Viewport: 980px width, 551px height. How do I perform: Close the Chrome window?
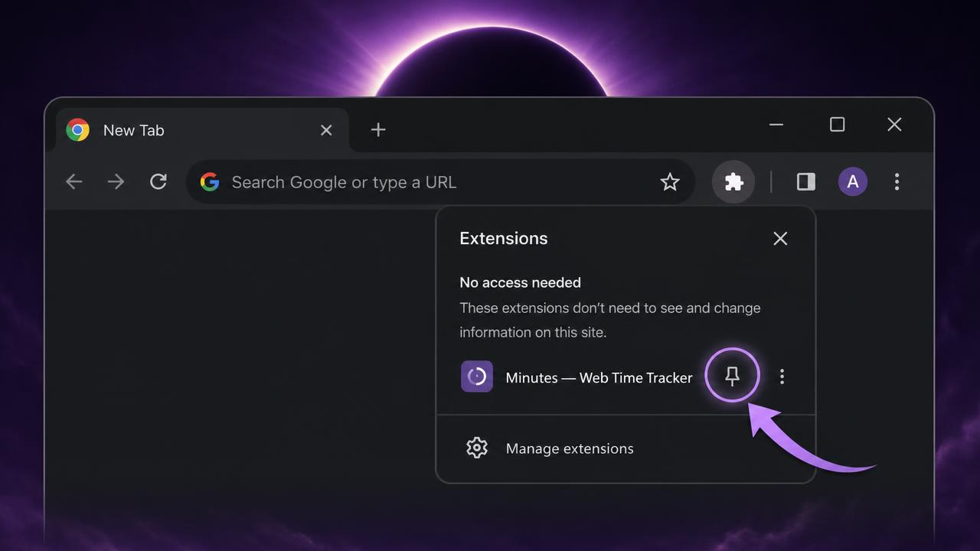[x=894, y=125]
